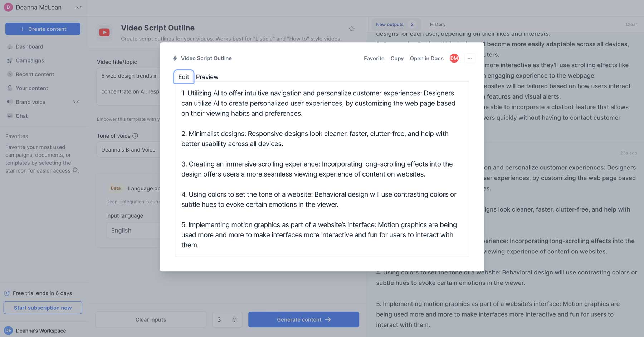The width and height of the screenshot is (644, 337).
Task: Switch to the History tab
Action: coord(438,24)
